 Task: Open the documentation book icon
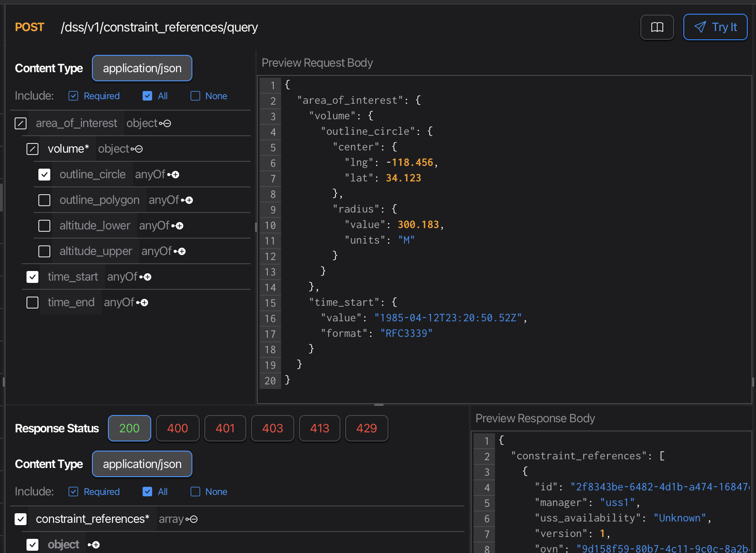(657, 27)
